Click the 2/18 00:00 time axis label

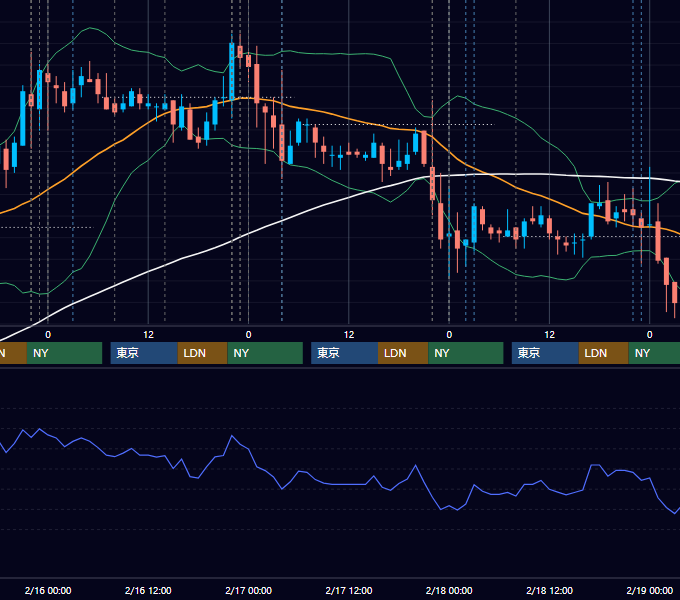coord(449,590)
